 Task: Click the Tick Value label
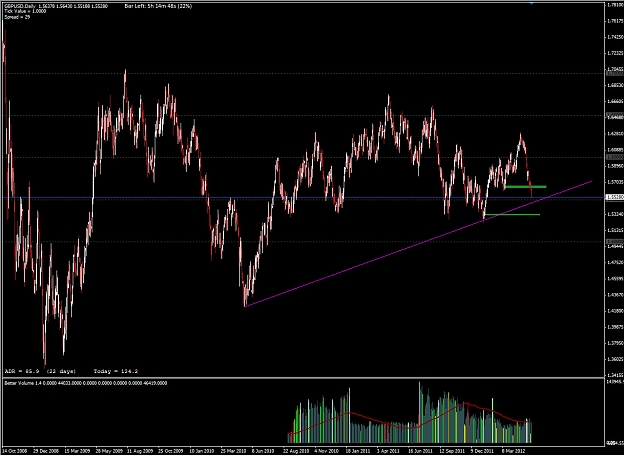25,11
